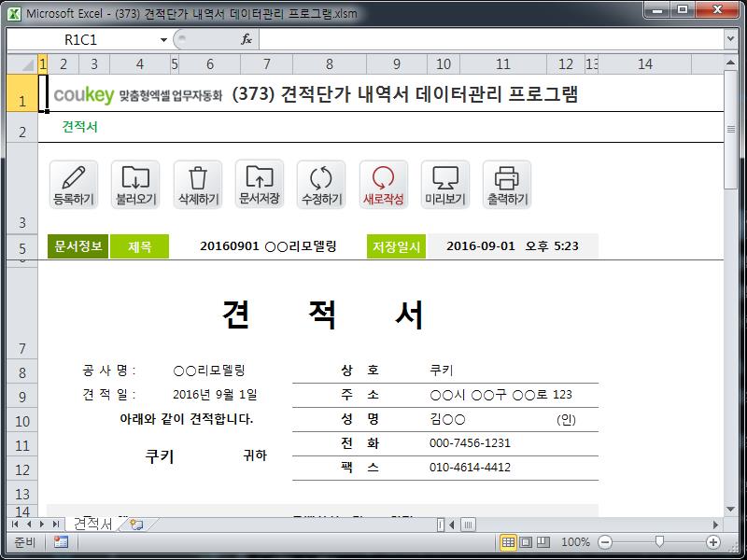Click the 귀하 cell
The width and height of the screenshot is (747, 560).
[255, 455]
